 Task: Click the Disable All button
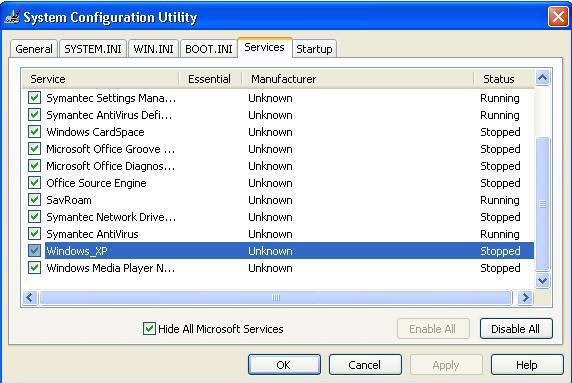(x=516, y=329)
